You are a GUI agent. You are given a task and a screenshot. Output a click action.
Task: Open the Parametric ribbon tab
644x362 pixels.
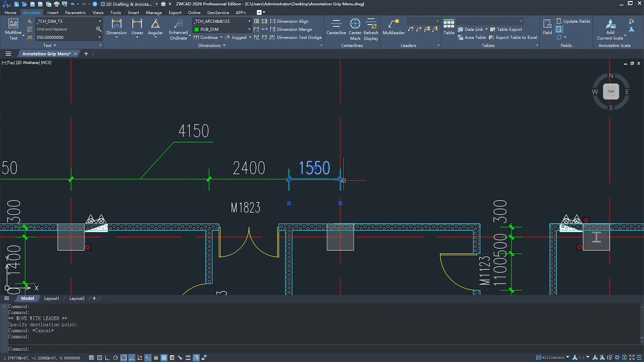coord(75,12)
